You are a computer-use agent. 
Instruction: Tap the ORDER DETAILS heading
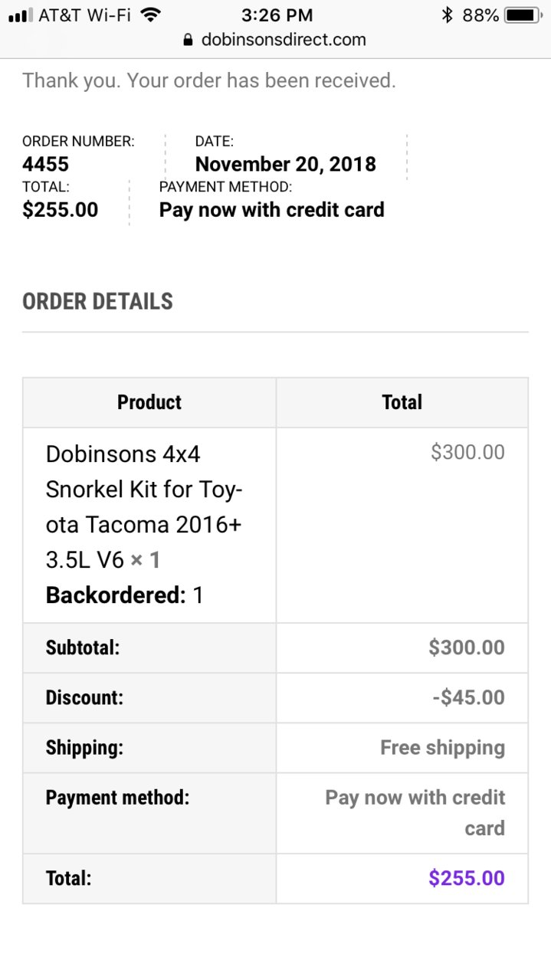click(97, 301)
